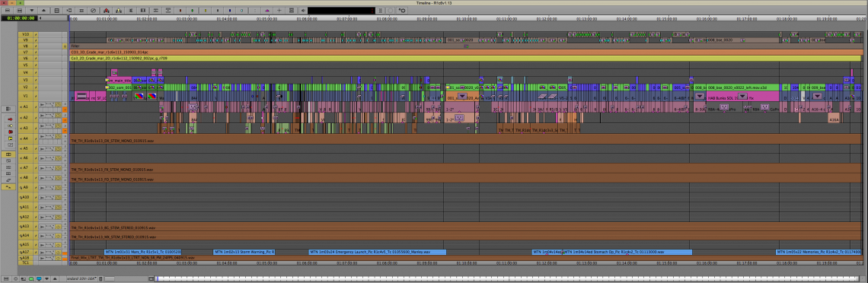The width and height of the screenshot is (868, 283).
Task: Select the Filler clip on track V8
Action: pyautogui.click(x=466, y=46)
